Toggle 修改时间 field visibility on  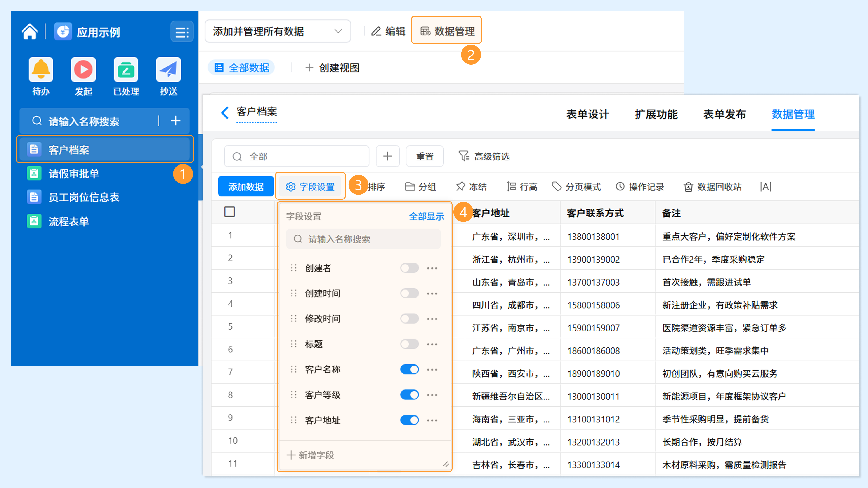[409, 319]
